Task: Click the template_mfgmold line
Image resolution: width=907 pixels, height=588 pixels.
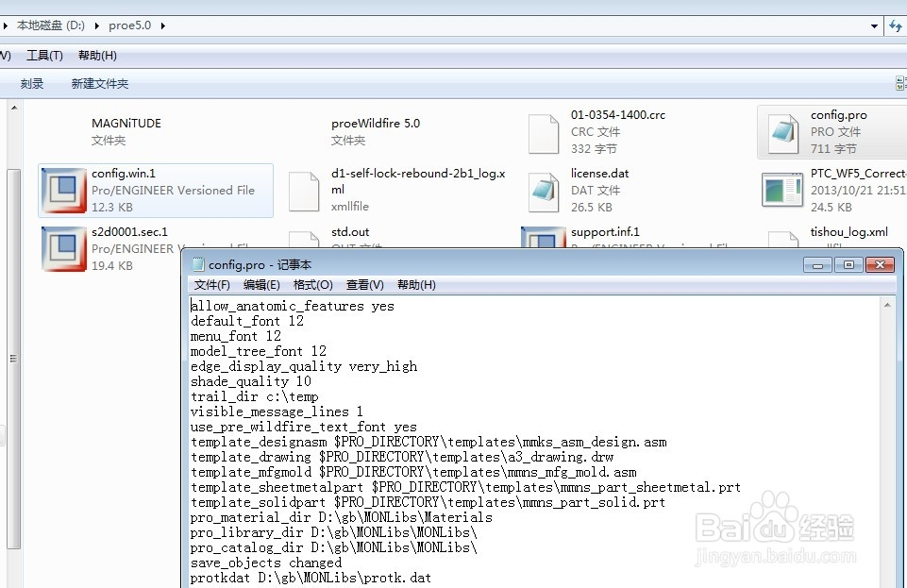Action: click(x=413, y=472)
